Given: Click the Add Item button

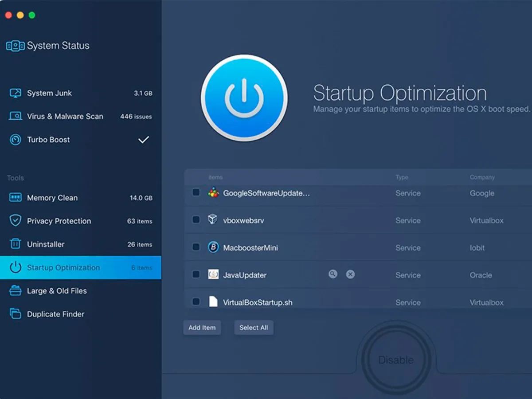Looking at the screenshot, I should [x=202, y=328].
